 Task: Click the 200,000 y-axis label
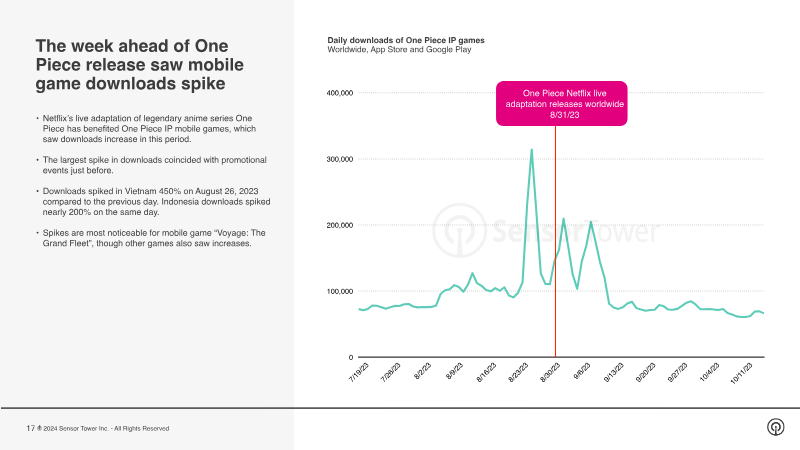click(x=340, y=225)
